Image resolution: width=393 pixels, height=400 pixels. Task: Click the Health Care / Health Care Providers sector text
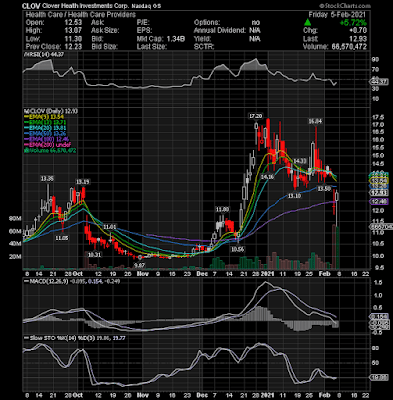tap(81, 14)
